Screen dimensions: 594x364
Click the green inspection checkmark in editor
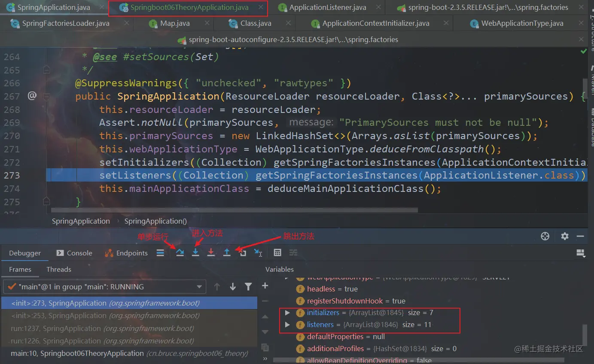(x=584, y=51)
